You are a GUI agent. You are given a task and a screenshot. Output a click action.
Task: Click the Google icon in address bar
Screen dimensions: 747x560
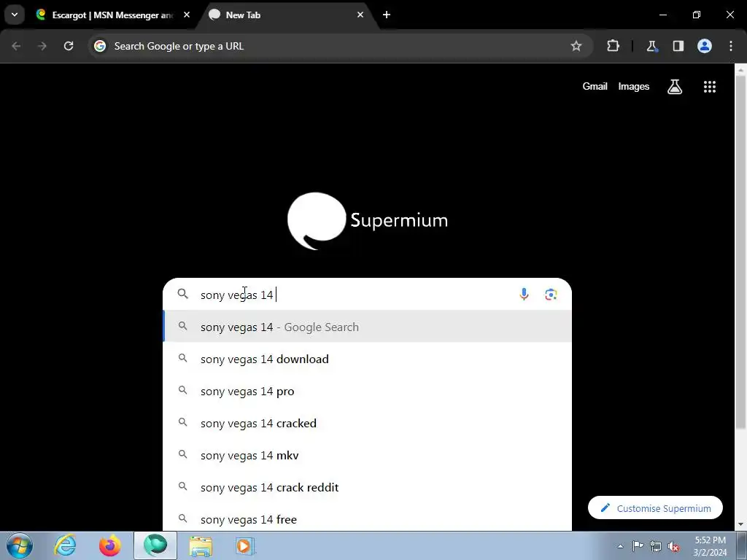click(x=100, y=46)
